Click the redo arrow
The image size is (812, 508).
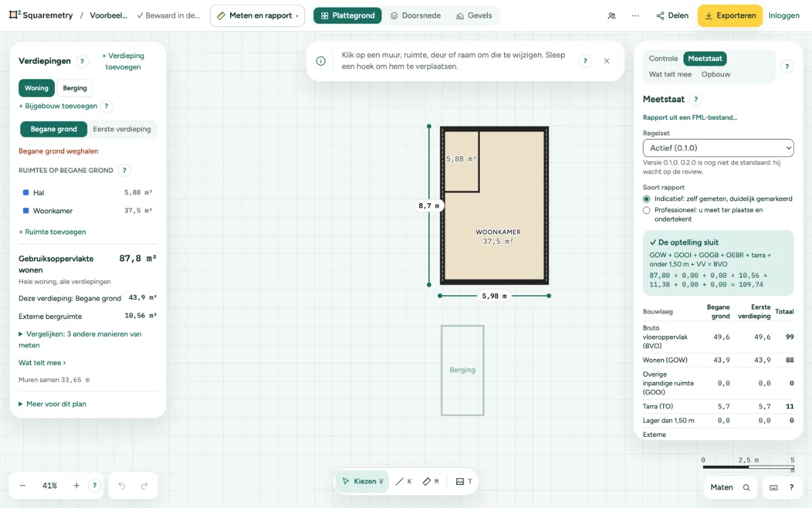tap(144, 486)
